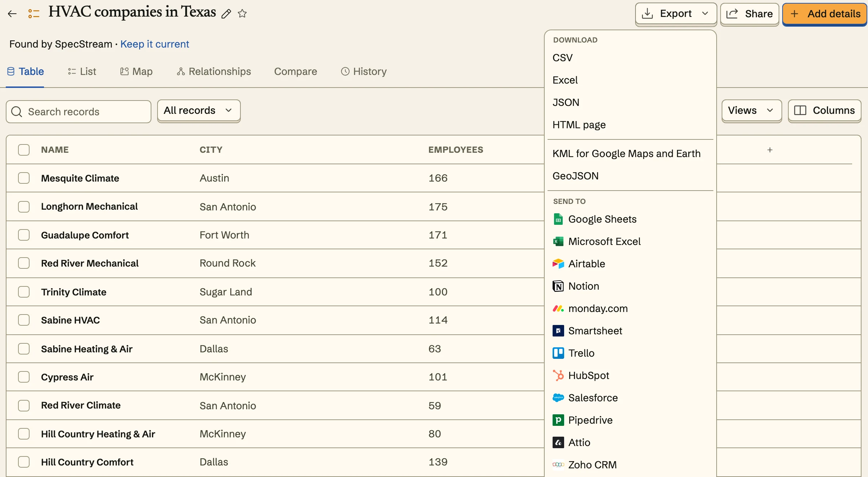Screen dimensions: 868x477
Task: Choose GeoJSON download
Action: point(630,176)
